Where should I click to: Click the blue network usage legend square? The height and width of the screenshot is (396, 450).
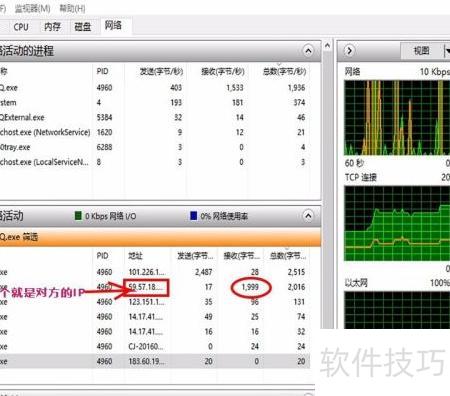(x=193, y=216)
